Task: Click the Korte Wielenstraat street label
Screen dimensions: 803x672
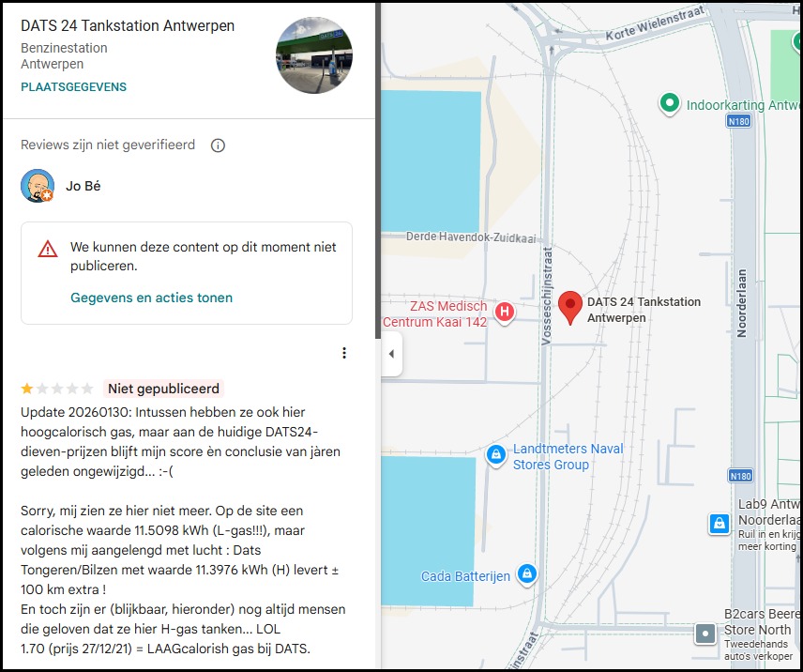Action: click(655, 23)
